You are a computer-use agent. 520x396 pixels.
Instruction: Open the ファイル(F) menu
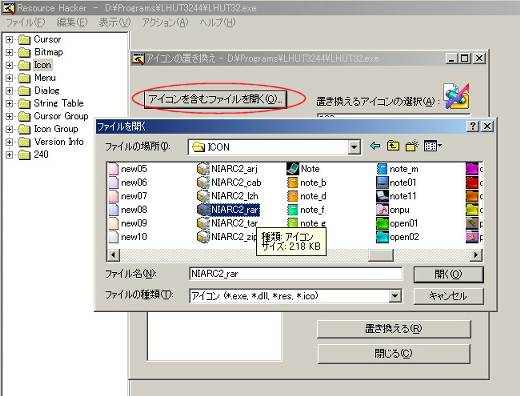coord(25,22)
